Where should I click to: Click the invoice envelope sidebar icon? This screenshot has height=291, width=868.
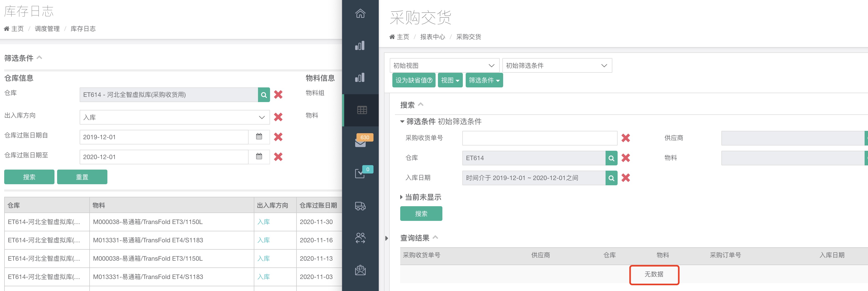point(360,270)
